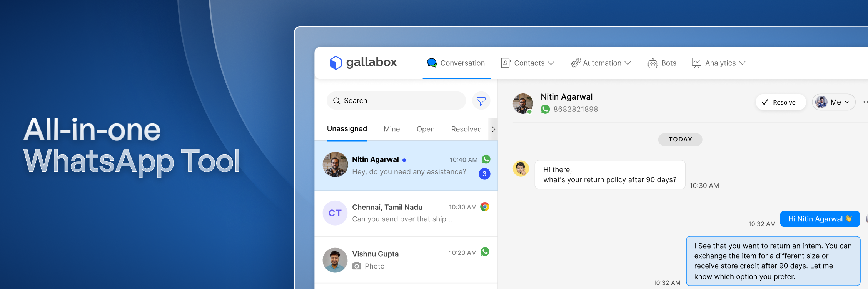Click WhatsApp icon on Vishnu Gupta row
This screenshot has width=868, height=289.
[x=485, y=252]
